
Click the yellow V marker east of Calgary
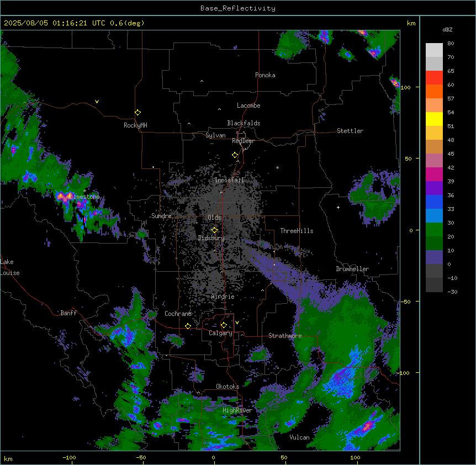237,323
